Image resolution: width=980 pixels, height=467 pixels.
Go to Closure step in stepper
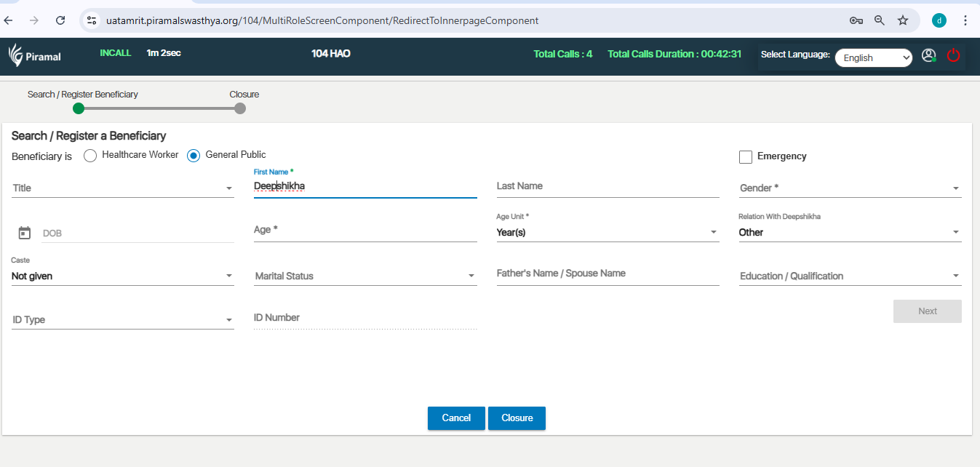[x=240, y=108]
